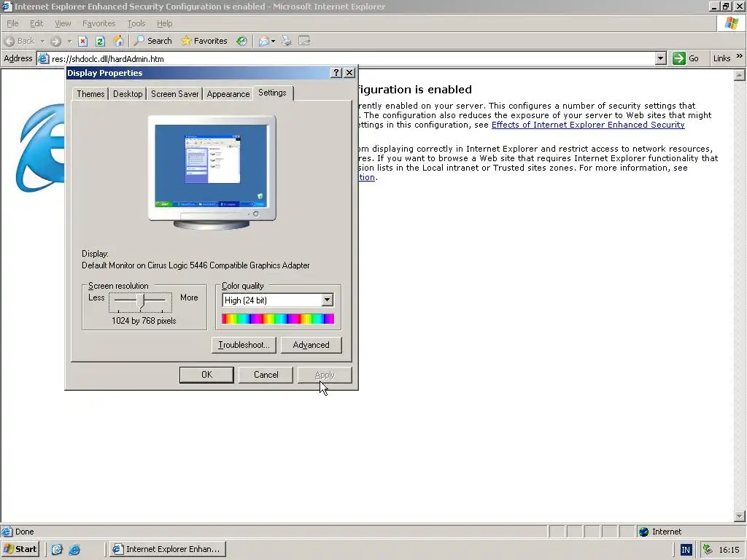Select the Settings tab
Screen dimensions: 747x560
[273, 93]
